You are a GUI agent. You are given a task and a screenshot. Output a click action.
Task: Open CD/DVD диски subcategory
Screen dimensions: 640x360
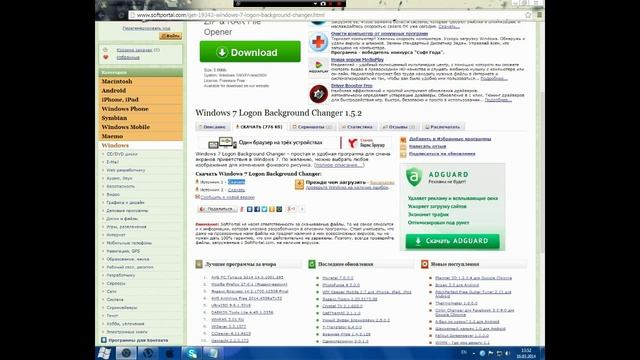tap(122, 154)
